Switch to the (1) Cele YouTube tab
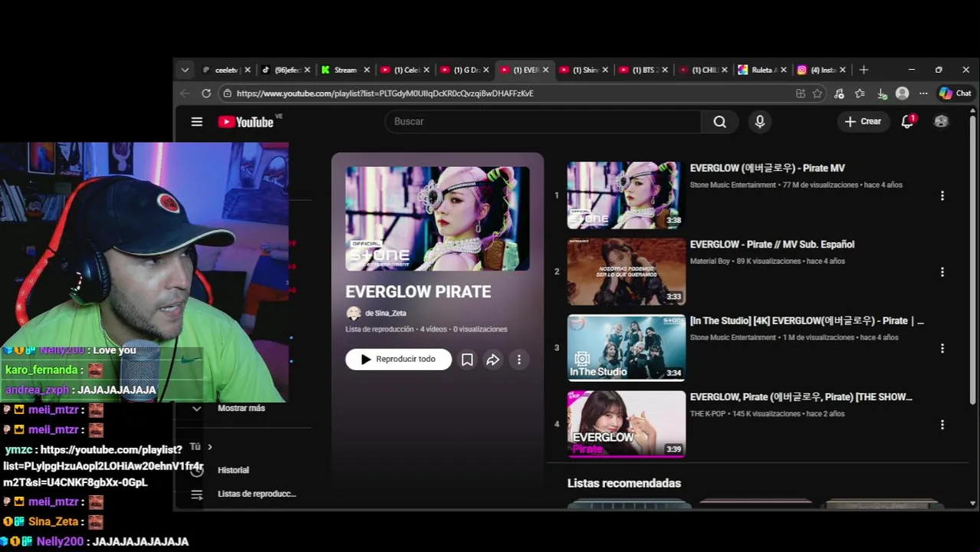 (x=405, y=70)
